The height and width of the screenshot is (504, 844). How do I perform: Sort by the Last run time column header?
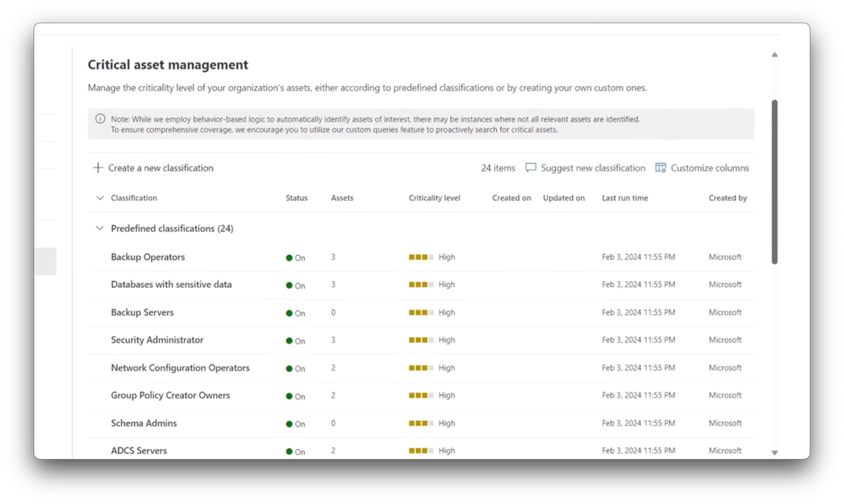625,198
